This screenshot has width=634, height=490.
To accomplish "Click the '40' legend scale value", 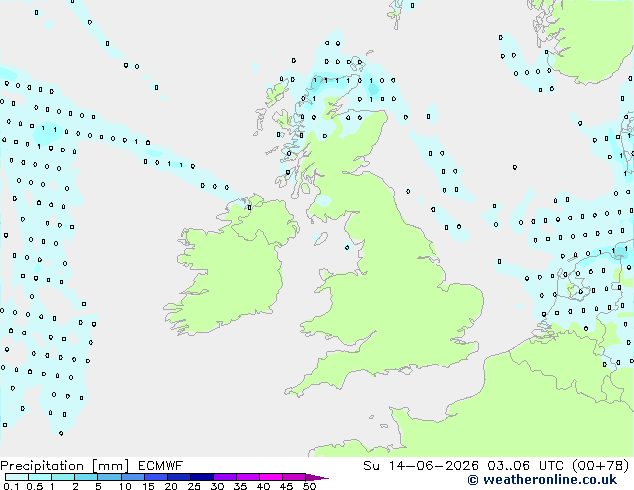I will point(263,486).
